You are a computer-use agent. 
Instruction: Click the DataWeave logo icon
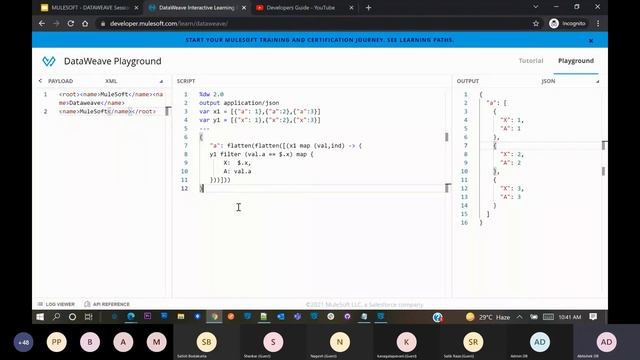(x=49, y=61)
